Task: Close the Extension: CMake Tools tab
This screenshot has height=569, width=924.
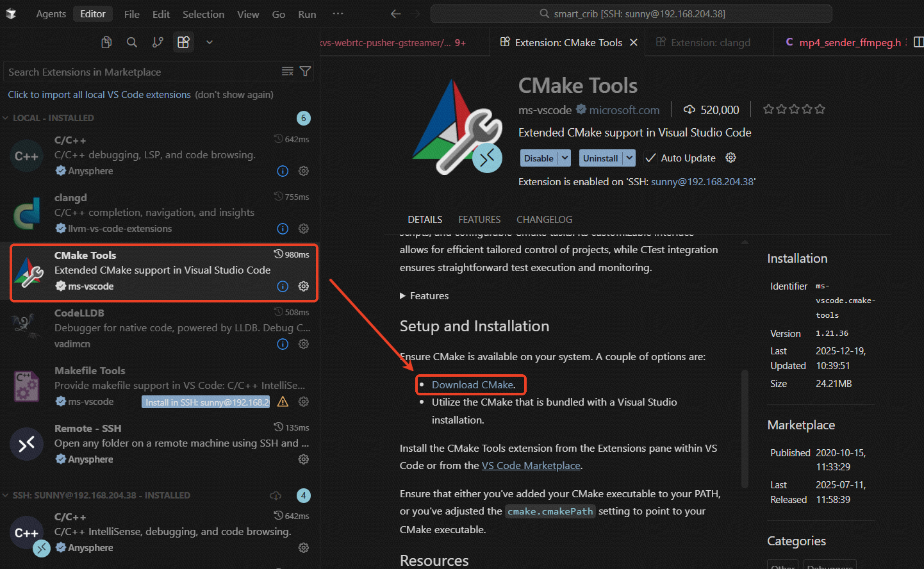Action: tap(634, 42)
